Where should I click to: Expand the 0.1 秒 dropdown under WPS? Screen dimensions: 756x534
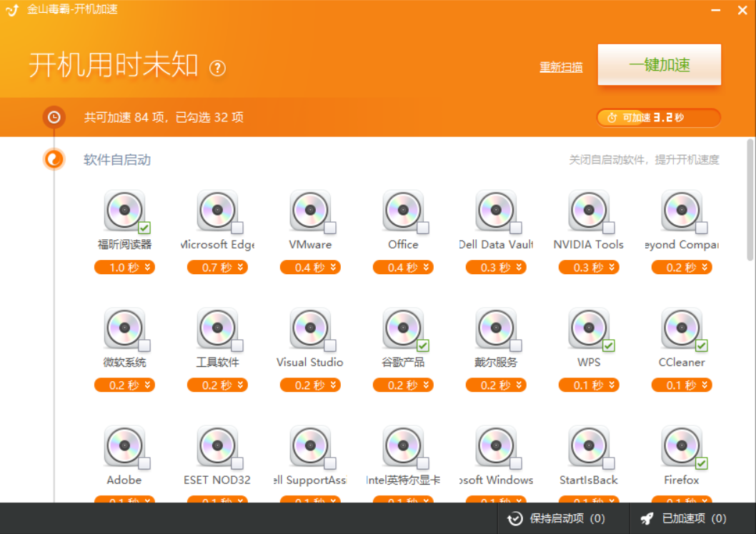click(x=589, y=386)
